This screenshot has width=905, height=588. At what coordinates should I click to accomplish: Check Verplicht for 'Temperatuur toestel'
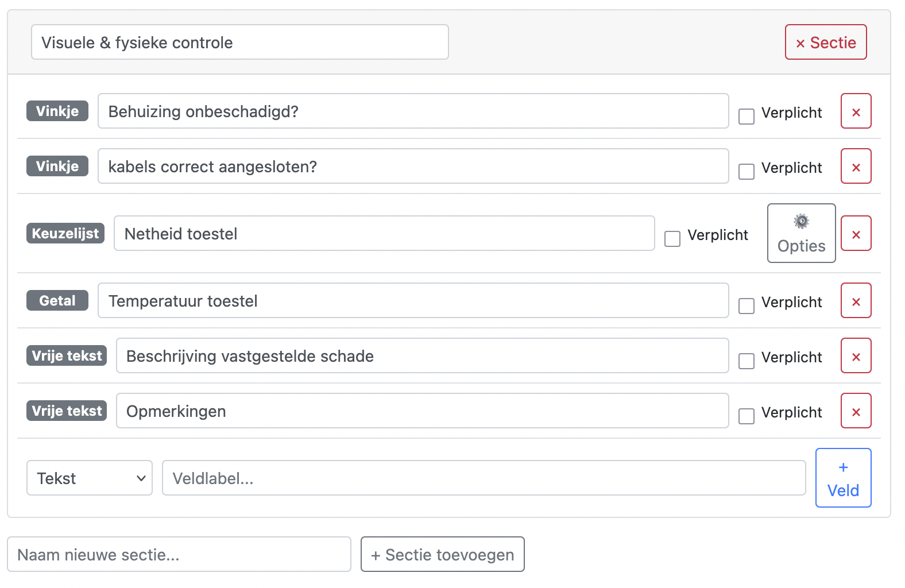(x=746, y=306)
